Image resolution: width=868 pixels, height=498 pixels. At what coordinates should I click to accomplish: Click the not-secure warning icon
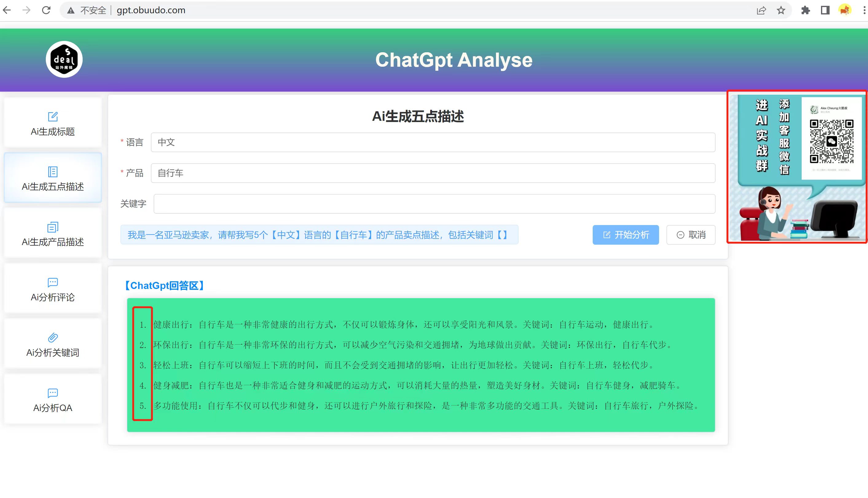click(71, 10)
